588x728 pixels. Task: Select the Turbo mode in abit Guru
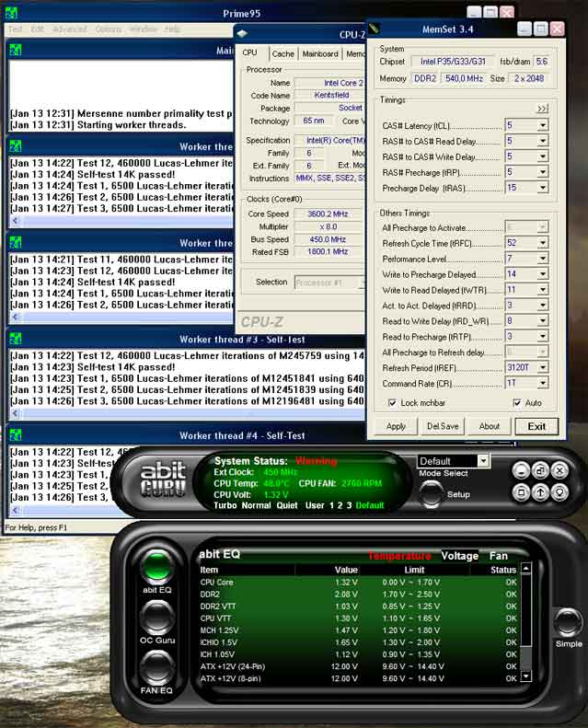tap(225, 505)
